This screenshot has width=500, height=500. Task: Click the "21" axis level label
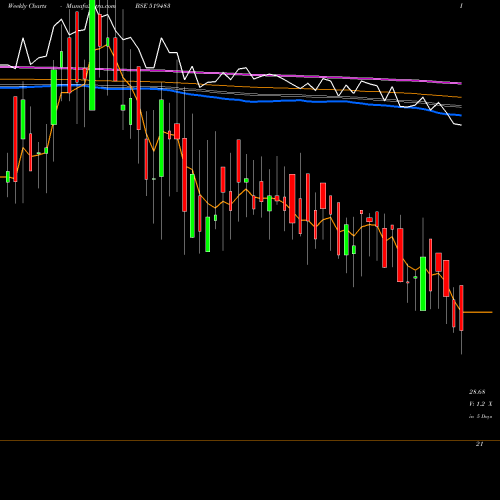click(479, 444)
